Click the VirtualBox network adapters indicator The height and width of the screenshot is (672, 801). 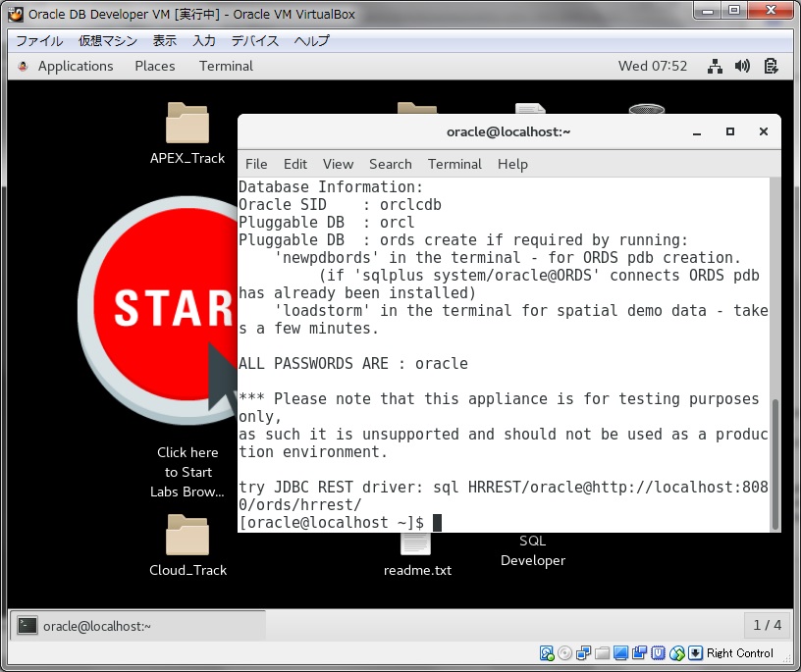pos(583,653)
